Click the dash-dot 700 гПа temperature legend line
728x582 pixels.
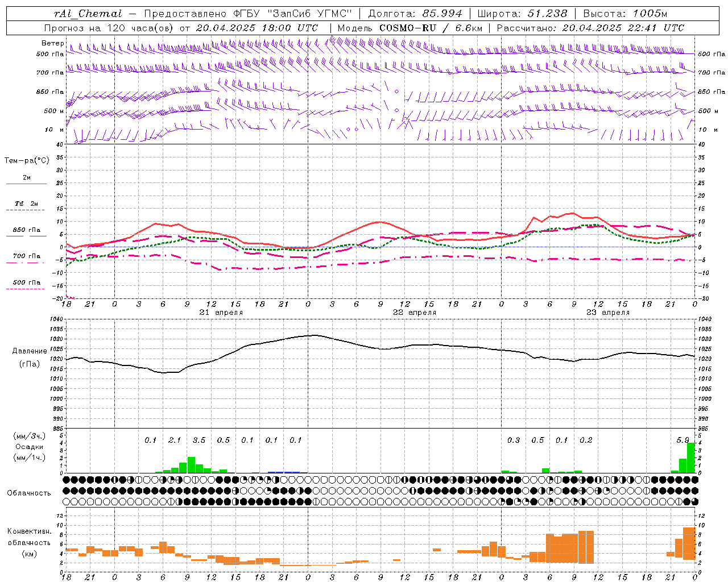[25, 263]
